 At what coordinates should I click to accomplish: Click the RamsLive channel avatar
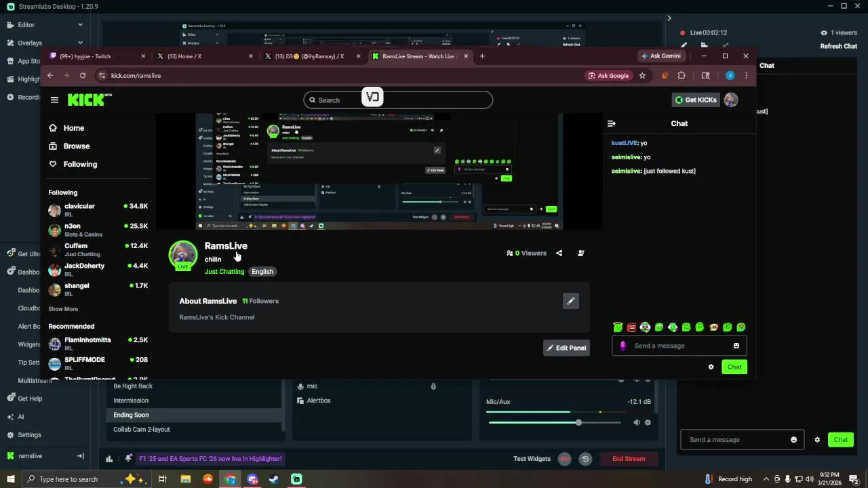pyautogui.click(x=183, y=255)
